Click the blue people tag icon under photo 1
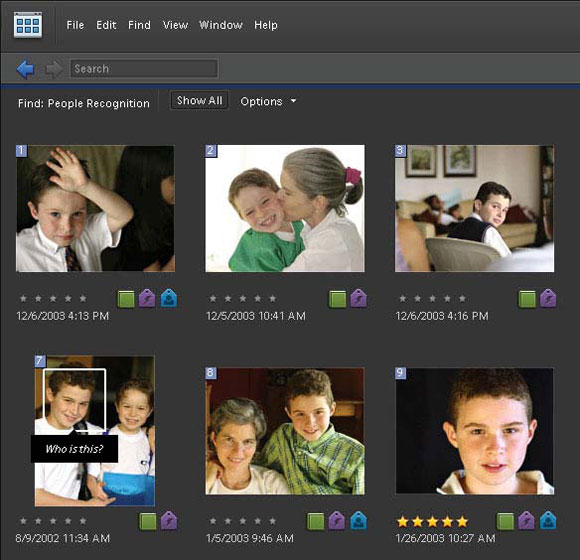The width and height of the screenshot is (580, 560). point(169,299)
